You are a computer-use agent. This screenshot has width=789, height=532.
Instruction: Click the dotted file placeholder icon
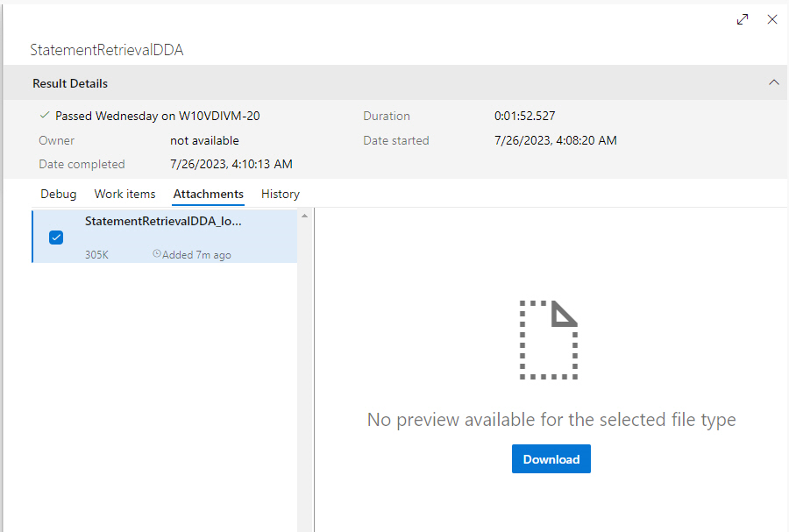coord(549,340)
